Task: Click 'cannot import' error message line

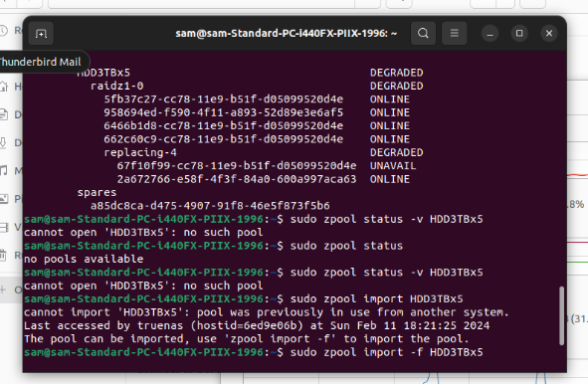Action: click(267, 312)
